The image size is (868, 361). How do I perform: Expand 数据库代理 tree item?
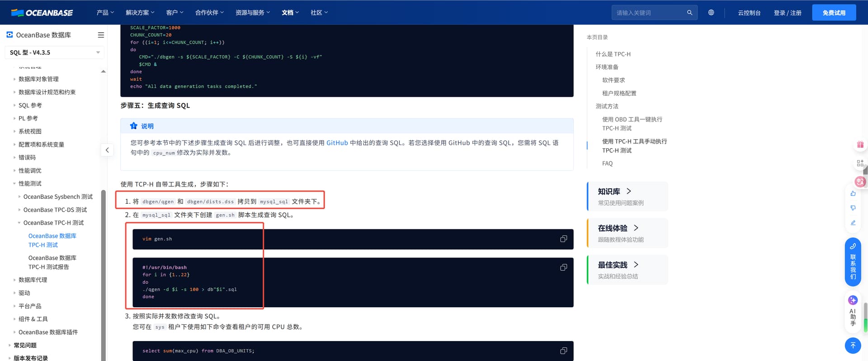point(33,280)
